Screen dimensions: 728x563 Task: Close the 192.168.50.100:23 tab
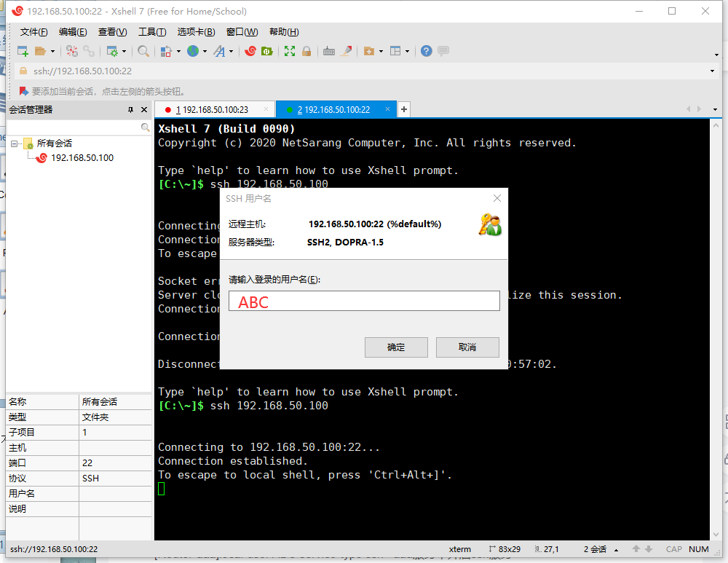pyautogui.click(x=266, y=109)
